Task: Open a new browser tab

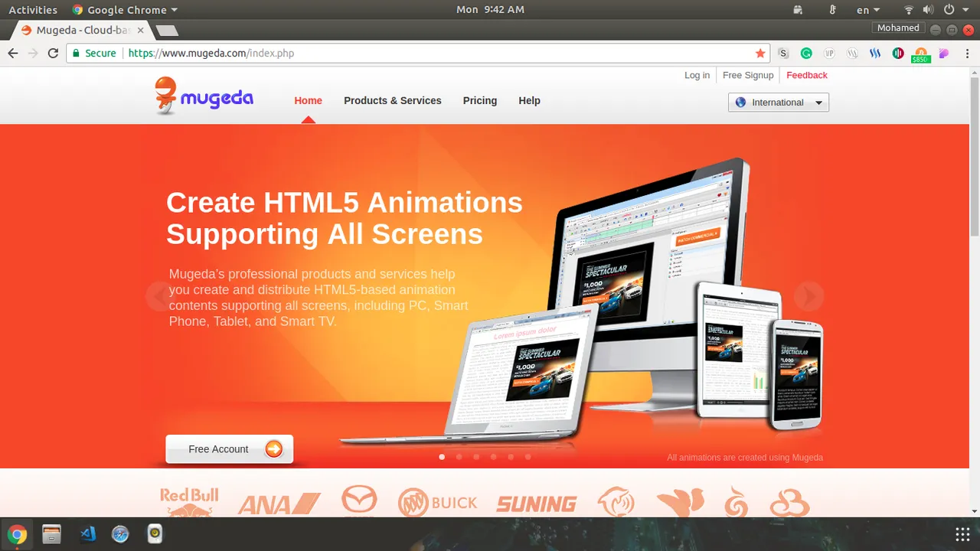Action: tap(166, 31)
